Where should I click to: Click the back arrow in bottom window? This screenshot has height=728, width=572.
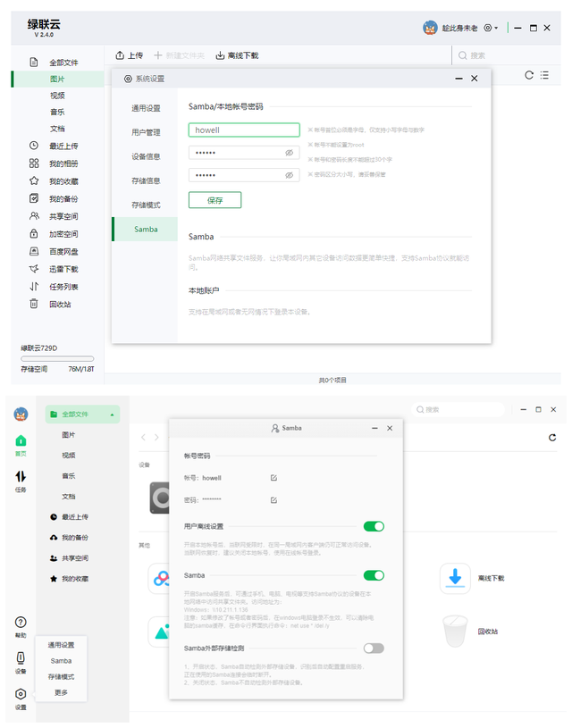(x=144, y=438)
